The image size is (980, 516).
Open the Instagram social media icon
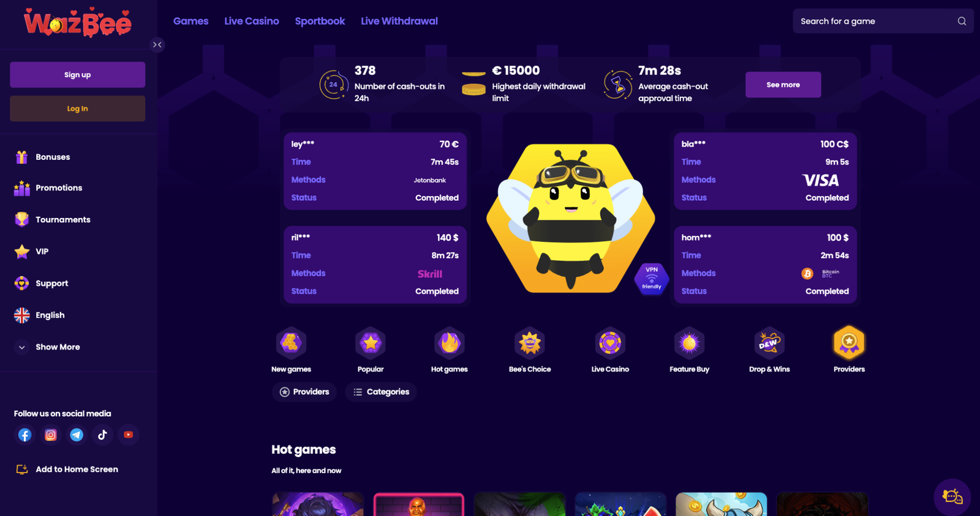point(51,435)
